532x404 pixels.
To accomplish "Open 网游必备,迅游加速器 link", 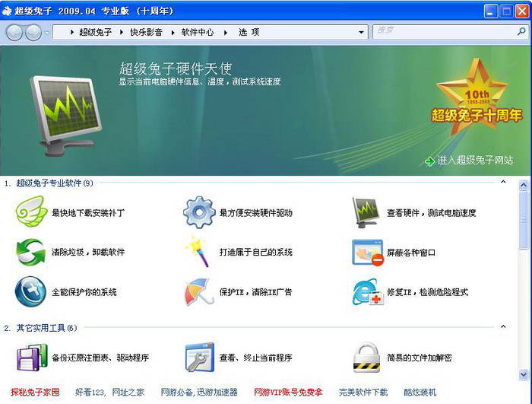I will tap(199, 392).
